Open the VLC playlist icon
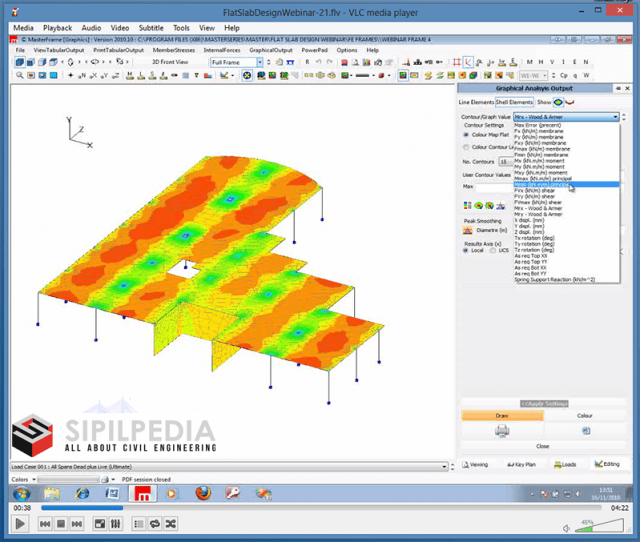This screenshot has width=640, height=542. 138,523
